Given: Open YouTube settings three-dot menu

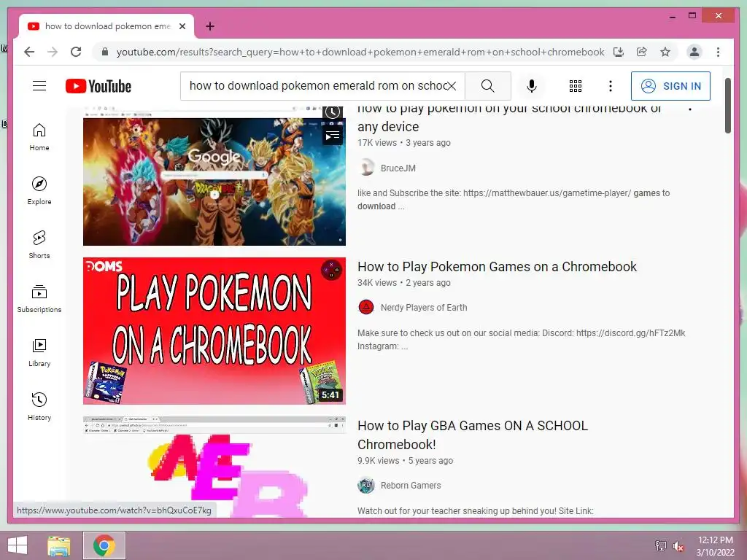Looking at the screenshot, I should [x=611, y=86].
